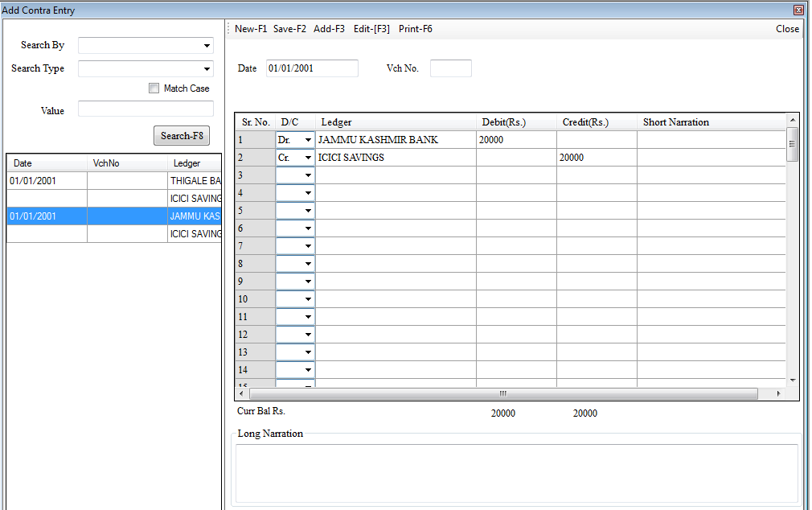This screenshot has width=812, height=510.
Task: Click Print-F6 to print the voucher
Action: coord(415,29)
